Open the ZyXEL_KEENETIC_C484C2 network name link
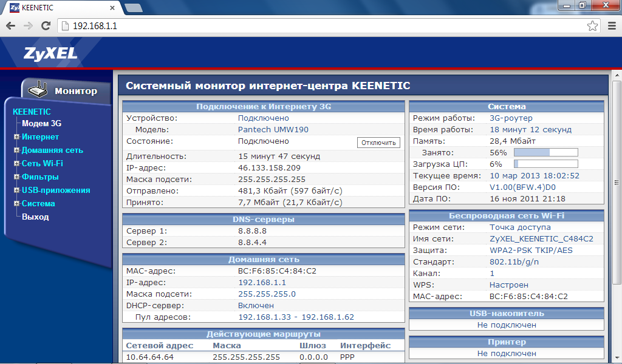 pyautogui.click(x=541, y=239)
